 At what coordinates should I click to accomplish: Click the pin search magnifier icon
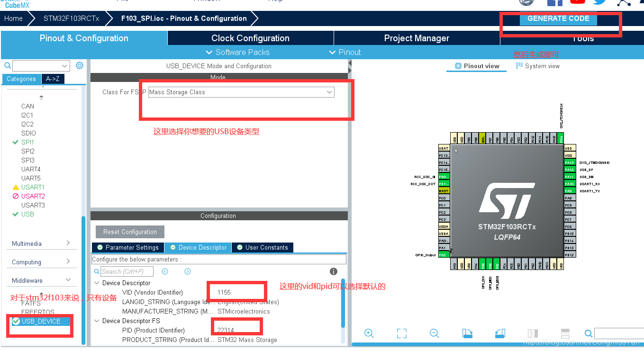589,333
